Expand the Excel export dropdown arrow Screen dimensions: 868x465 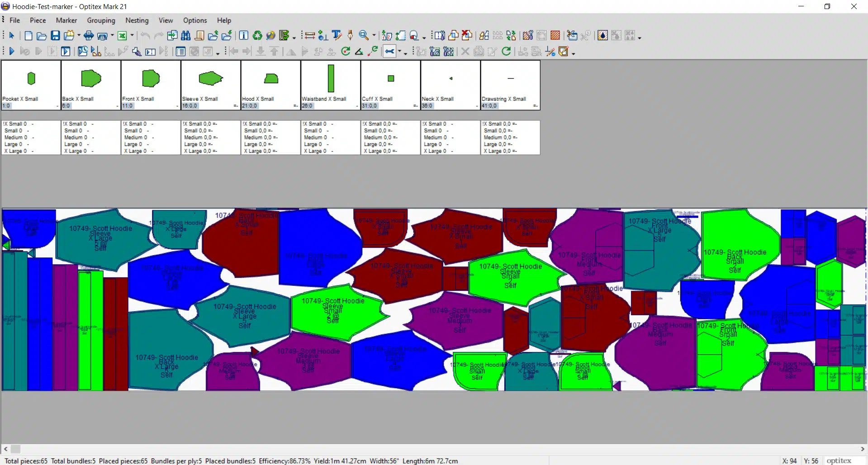132,36
